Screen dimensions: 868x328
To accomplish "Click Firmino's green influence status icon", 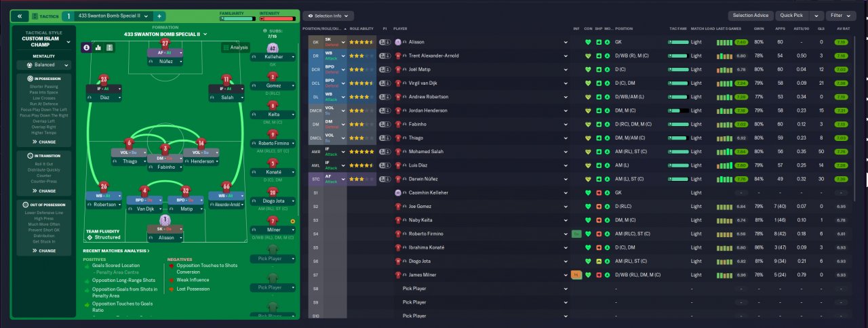I will click(576, 233).
